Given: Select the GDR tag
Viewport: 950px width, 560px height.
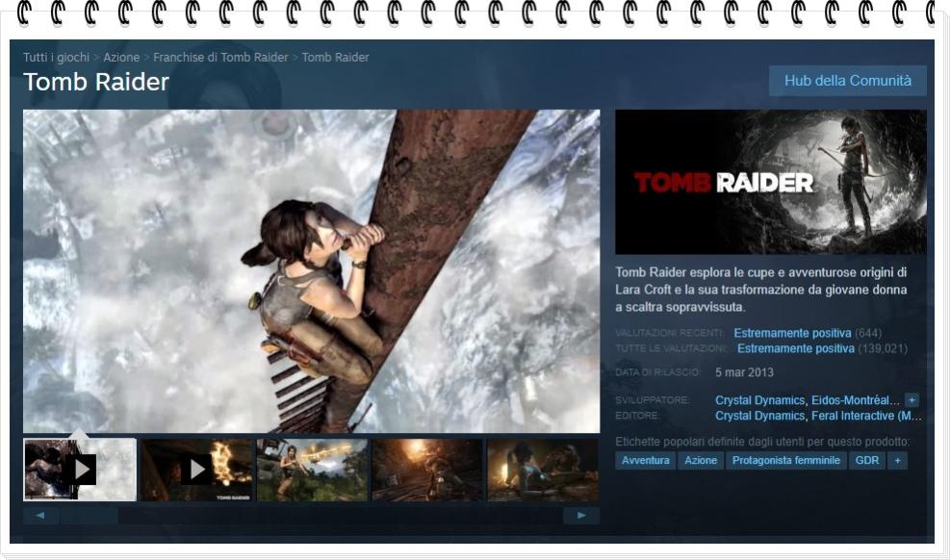Looking at the screenshot, I should coord(865,460).
